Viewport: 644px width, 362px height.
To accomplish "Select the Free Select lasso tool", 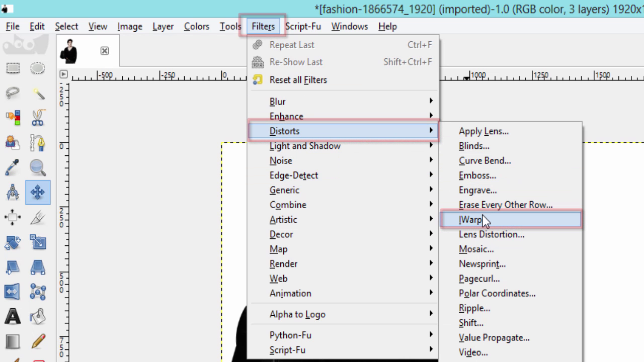I will [x=13, y=93].
